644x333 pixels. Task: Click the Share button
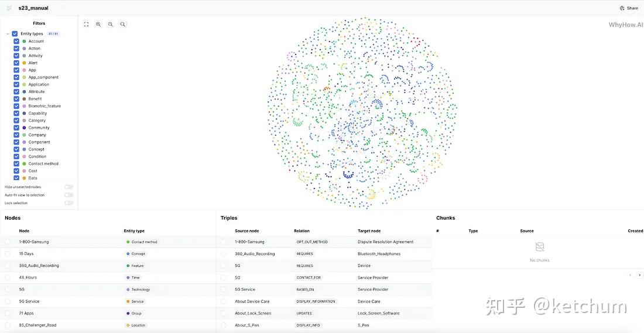pyautogui.click(x=629, y=8)
